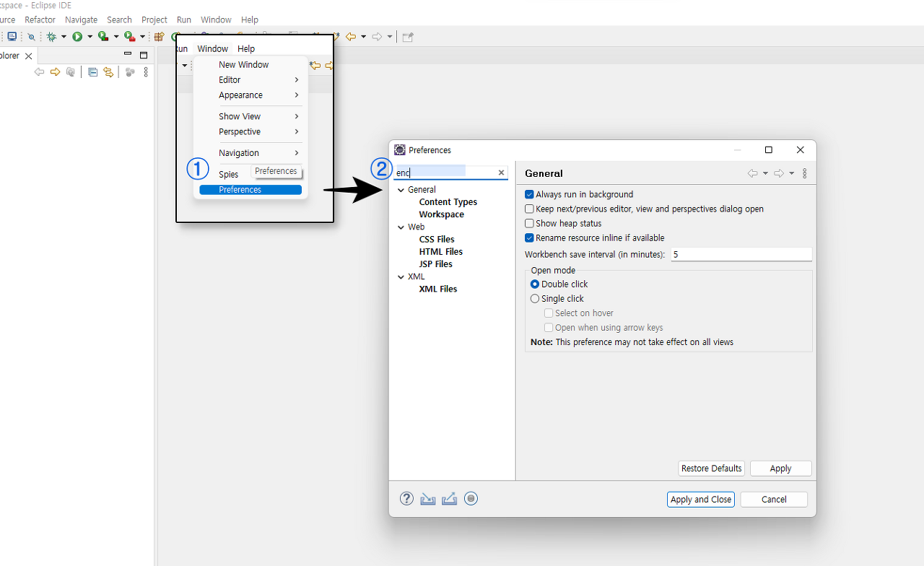Select XML Files tree item
This screenshot has height=566, width=924.
[x=438, y=289]
